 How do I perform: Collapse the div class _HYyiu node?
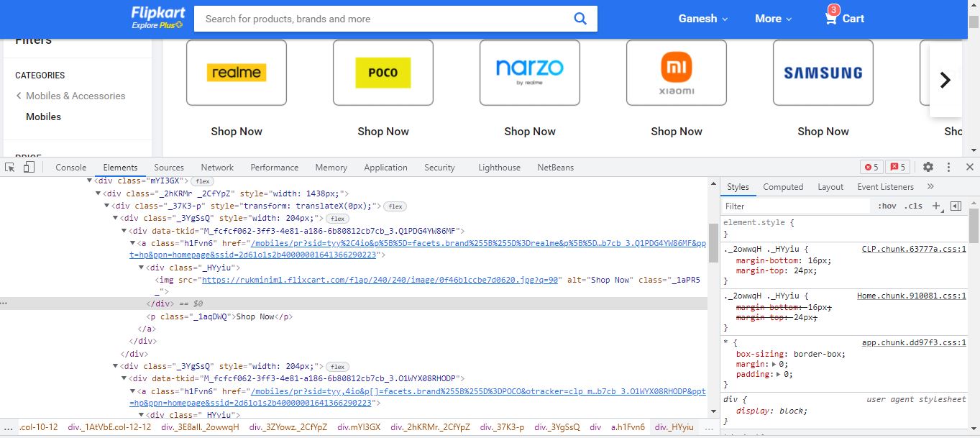tap(142, 268)
